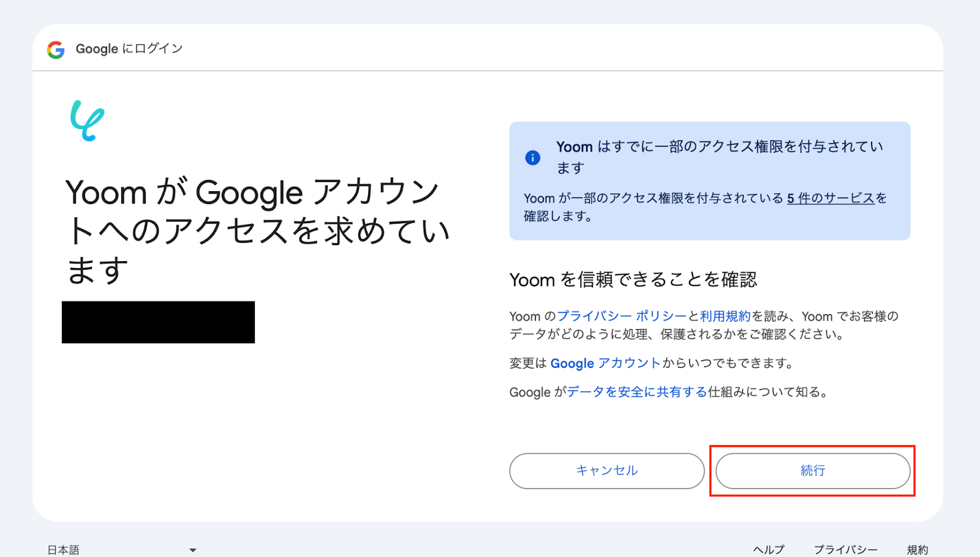The image size is (980, 557).
Task: Click the teal Yoom logo
Action: 87,121
